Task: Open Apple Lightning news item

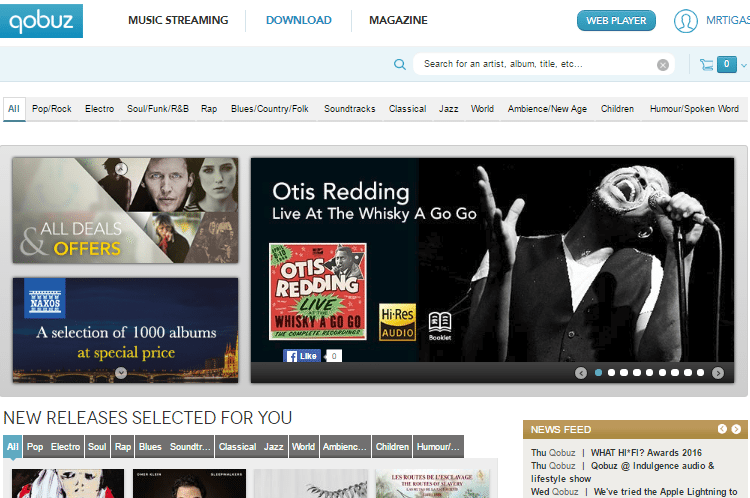Action: pyautogui.click(x=665, y=492)
